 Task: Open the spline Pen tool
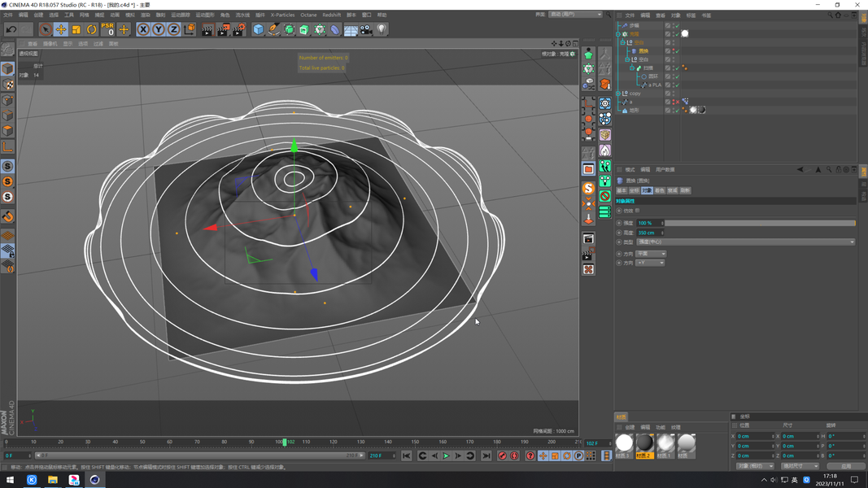point(273,29)
